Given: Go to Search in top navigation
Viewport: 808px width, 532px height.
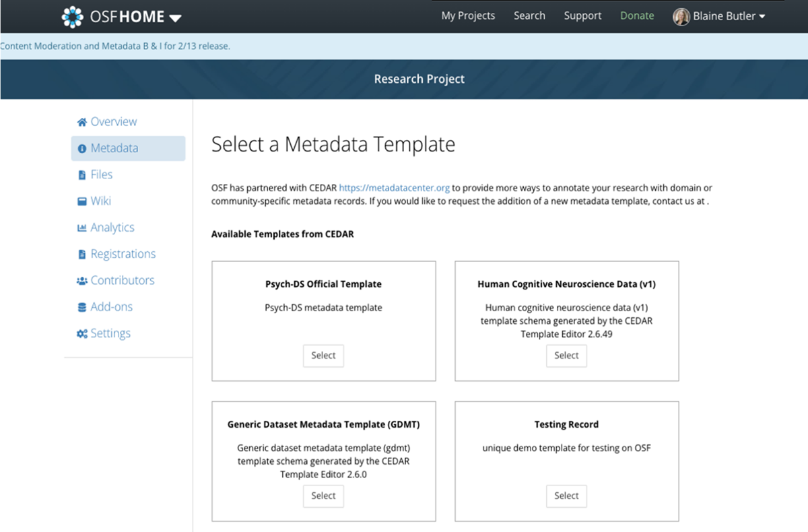Looking at the screenshot, I should (x=529, y=15).
